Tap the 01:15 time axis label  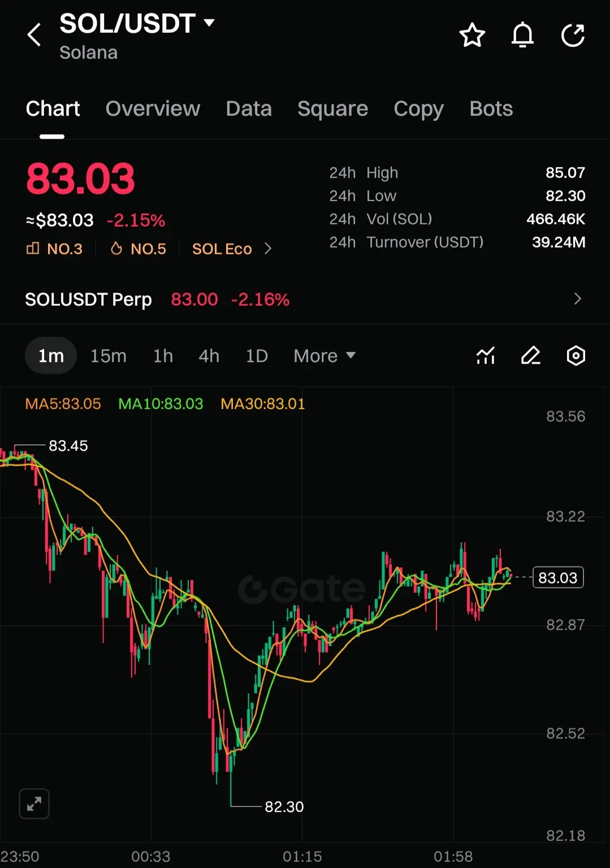[302, 856]
